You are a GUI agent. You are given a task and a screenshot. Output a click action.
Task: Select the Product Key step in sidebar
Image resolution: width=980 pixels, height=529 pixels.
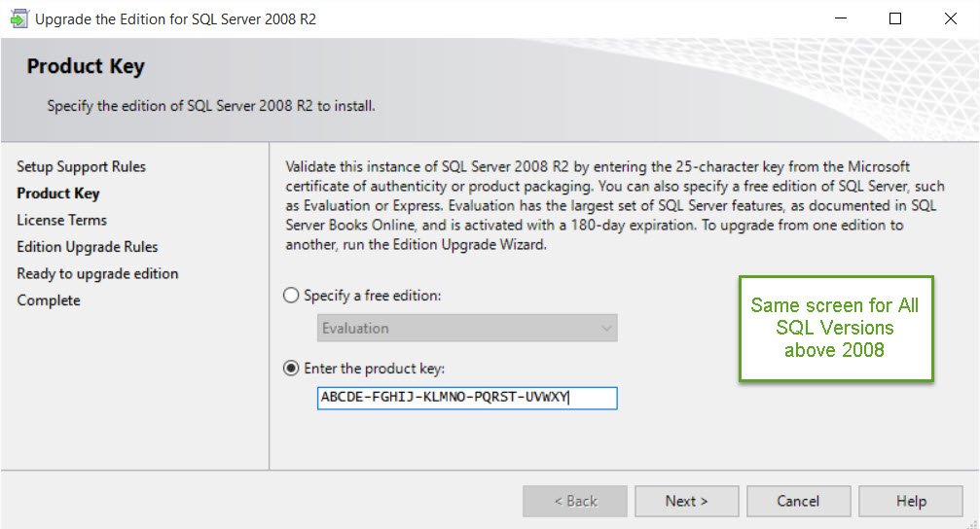[58, 194]
